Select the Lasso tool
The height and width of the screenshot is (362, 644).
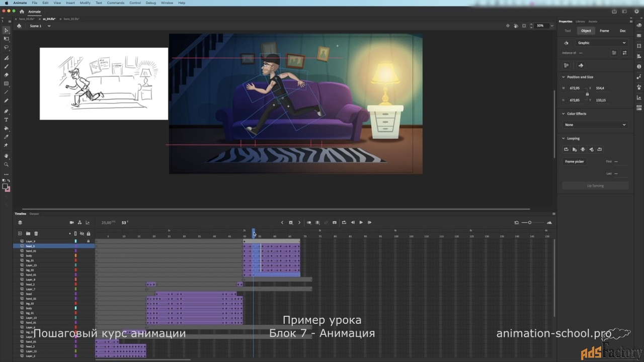[7, 47]
